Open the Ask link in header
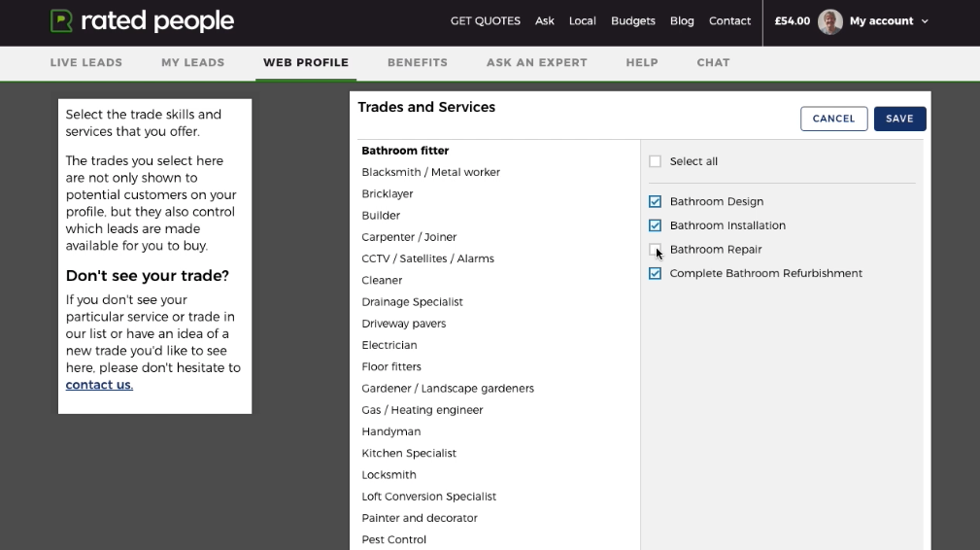Screen dimensions: 980x550 tap(544, 20)
